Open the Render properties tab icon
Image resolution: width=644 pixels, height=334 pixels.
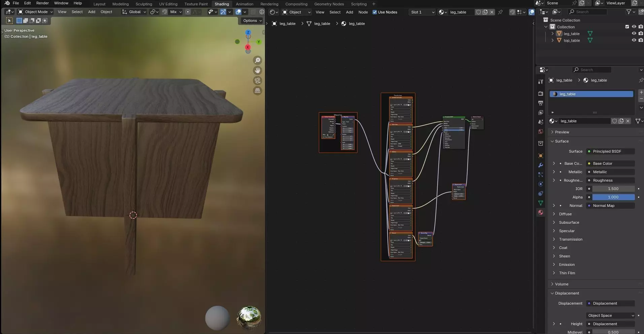pyautogui.click(x=541, y=94)
